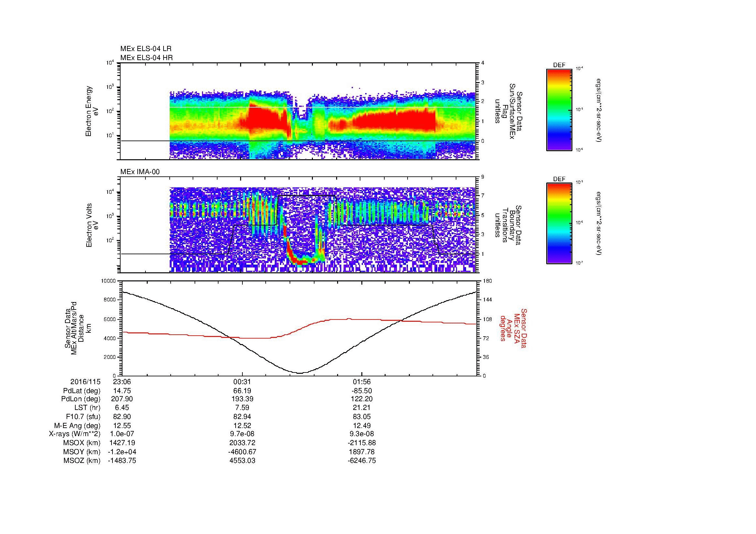Click the X-rays value '9.7e-08'
Viewport: 756px width, 534px height.
[242, 434]
